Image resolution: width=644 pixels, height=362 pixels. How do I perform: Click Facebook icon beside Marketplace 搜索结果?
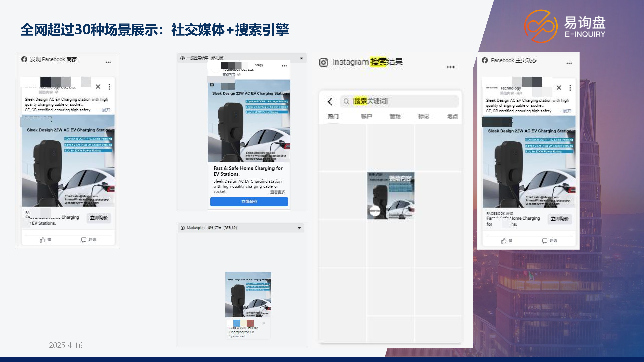coord(183,228)
